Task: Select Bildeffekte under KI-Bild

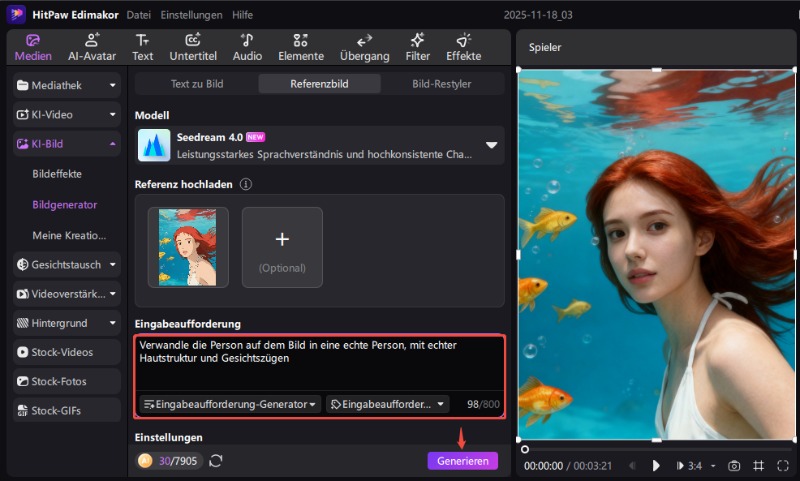Action: 57,173
